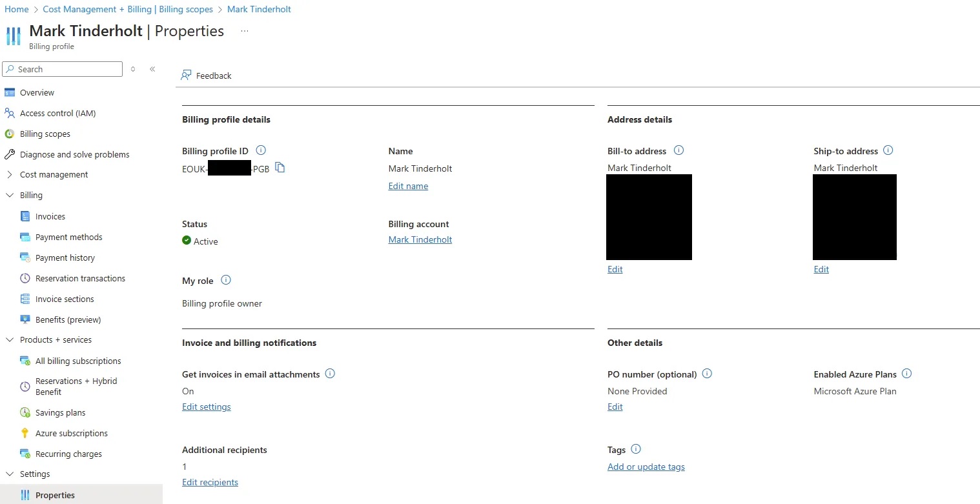Click the expand/collapse all menu arrows

(133, 69)
